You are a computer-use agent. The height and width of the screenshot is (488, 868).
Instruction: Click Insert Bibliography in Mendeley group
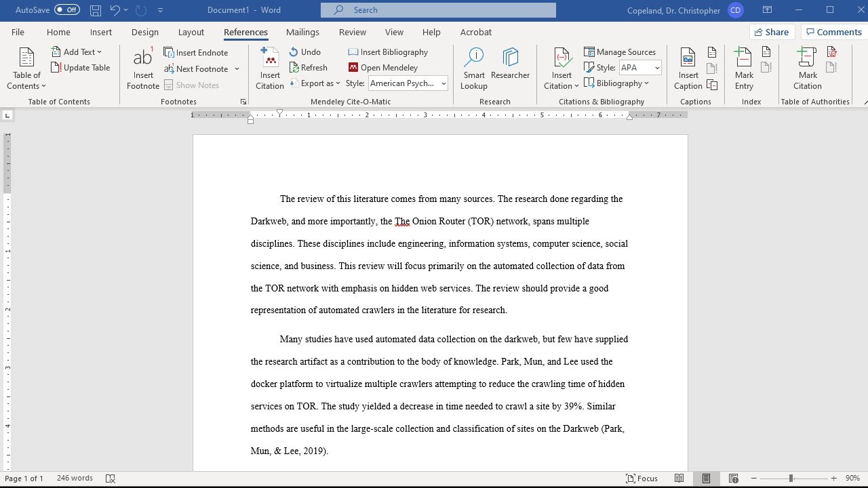388,52
